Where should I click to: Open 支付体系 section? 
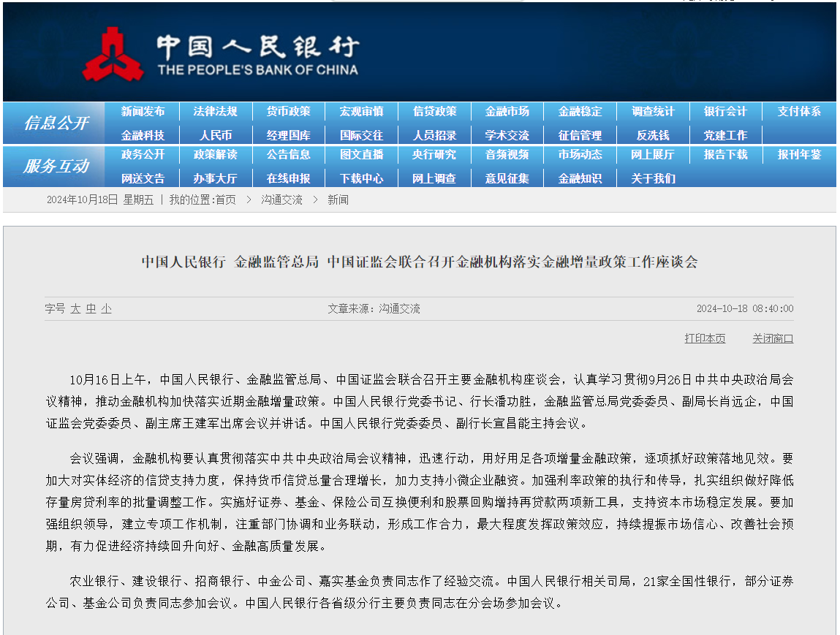(x=799, y=111)
